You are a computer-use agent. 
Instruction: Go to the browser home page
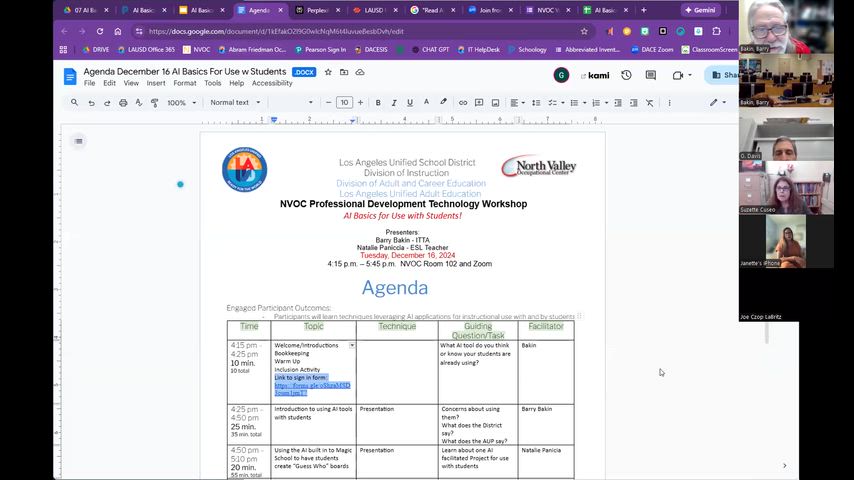pos(118,32)
